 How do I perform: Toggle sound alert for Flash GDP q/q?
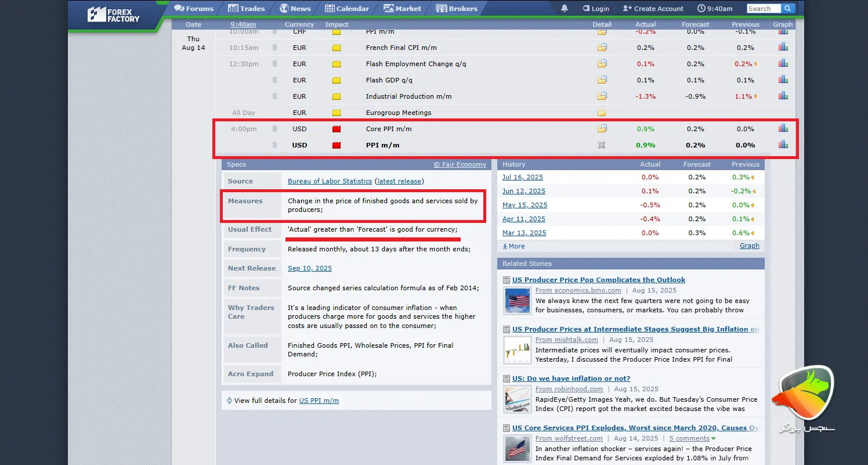[x=274, y=80]
